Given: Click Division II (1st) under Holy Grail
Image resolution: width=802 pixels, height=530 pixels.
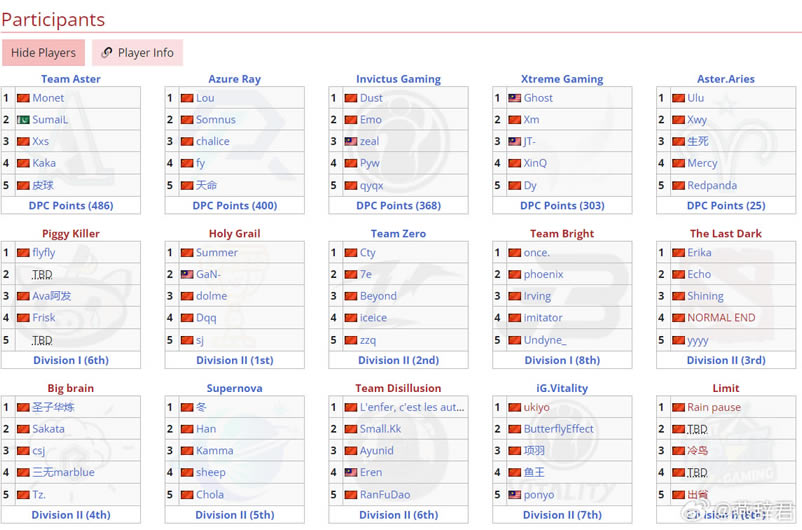Looking at the screenshot, I should (x=235, y=361).
